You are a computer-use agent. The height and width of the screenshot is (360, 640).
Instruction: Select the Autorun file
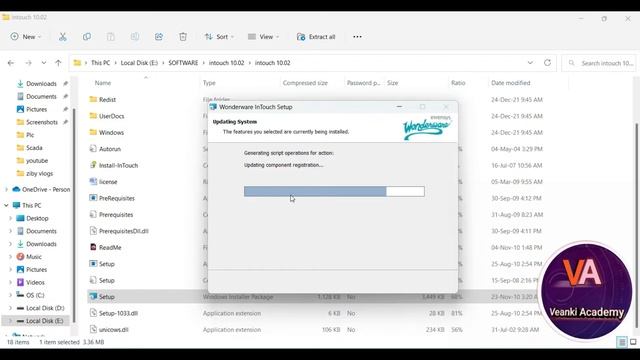pyautogui.click(x=110, y=149)
